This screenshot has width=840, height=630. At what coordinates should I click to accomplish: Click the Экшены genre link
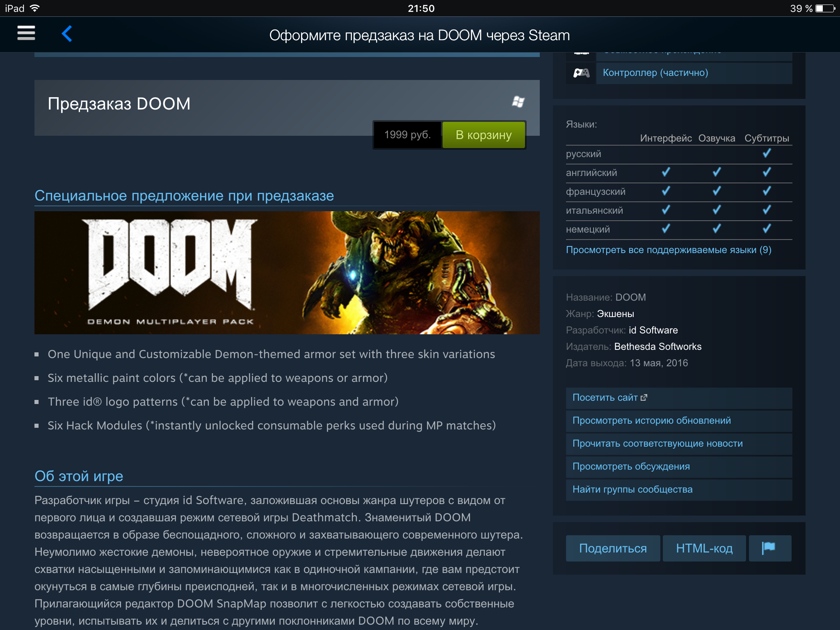coord(615,314)
